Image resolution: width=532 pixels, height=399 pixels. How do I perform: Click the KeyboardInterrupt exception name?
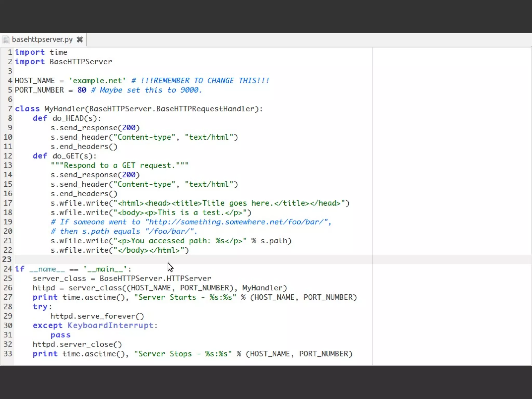pos(110,326)
